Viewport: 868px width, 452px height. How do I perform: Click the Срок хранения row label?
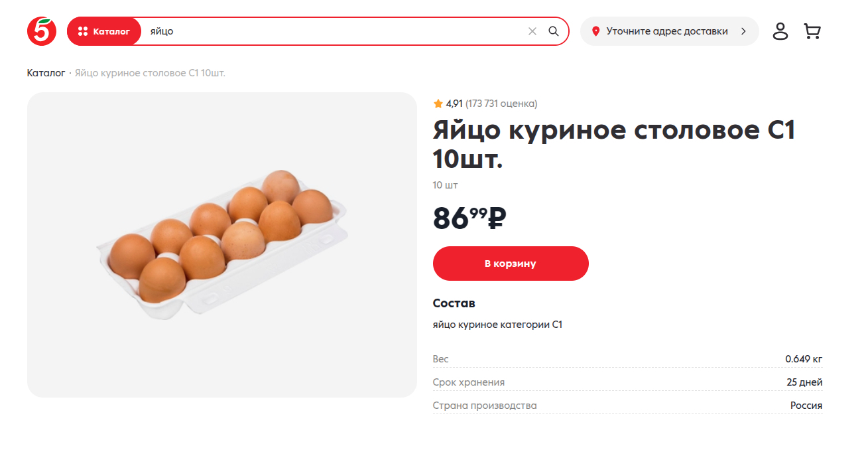[x=468, y=382]
